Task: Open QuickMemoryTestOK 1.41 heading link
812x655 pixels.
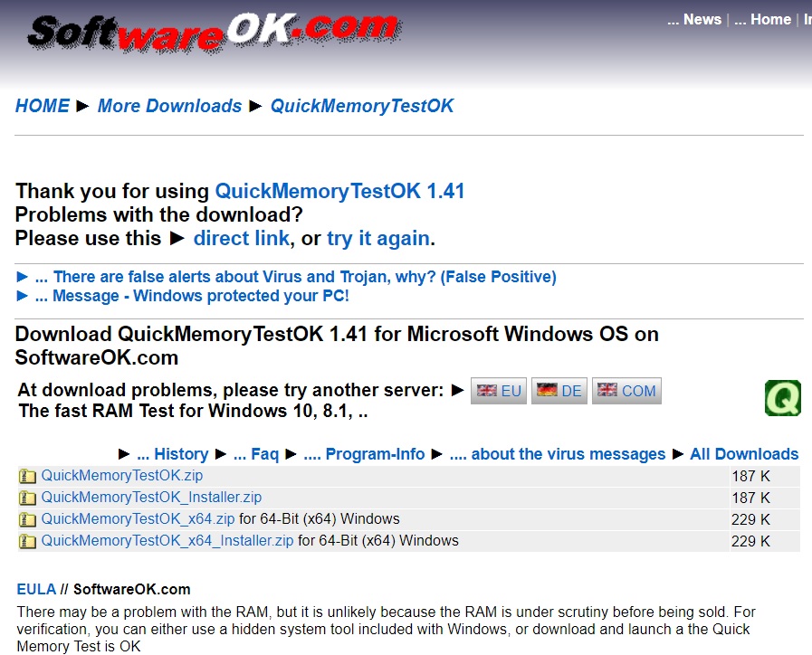Action: click(339, 191)
